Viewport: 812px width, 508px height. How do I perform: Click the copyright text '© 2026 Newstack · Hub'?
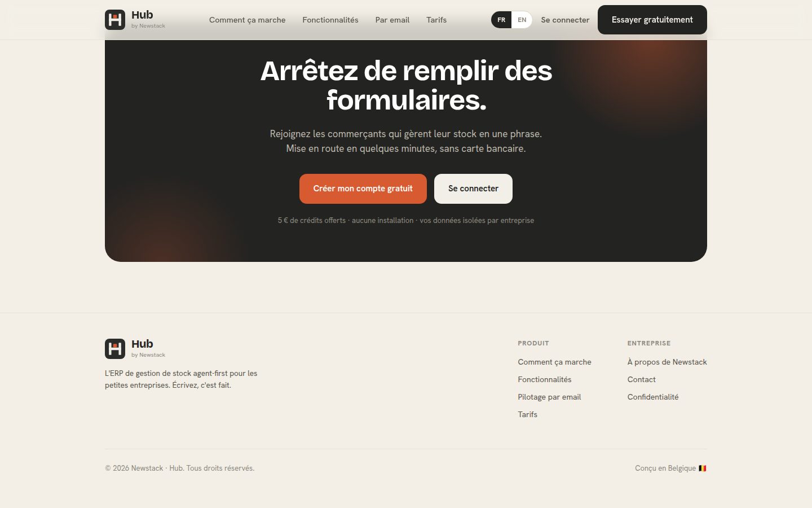coord(144,468)
